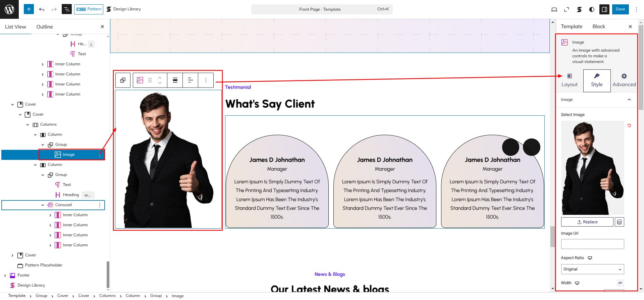Open the block alignment toolbar button
644x300 pixels.
pos(175,80)
